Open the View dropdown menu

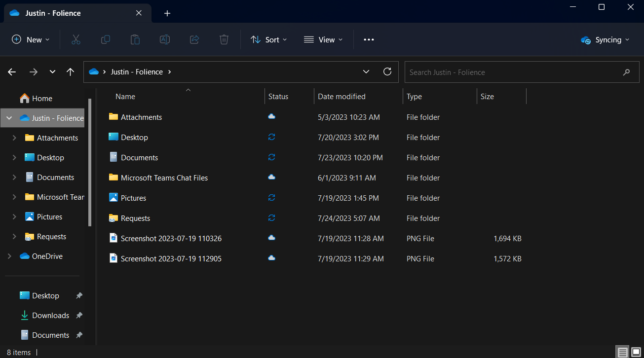(x=323, y=39)
